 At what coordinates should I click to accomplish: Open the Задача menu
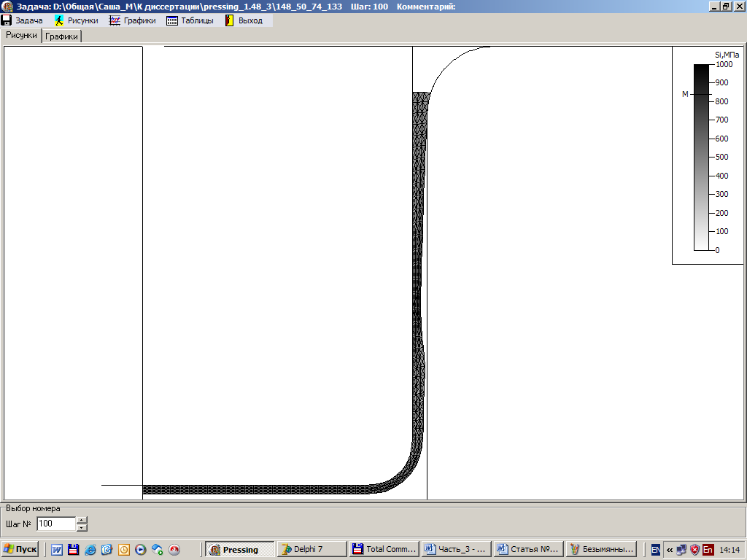(x=22, y=20)
